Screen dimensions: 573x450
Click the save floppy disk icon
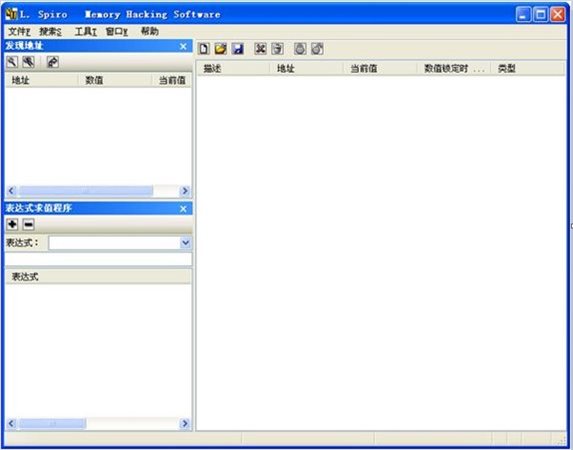[x=238, y=49]
